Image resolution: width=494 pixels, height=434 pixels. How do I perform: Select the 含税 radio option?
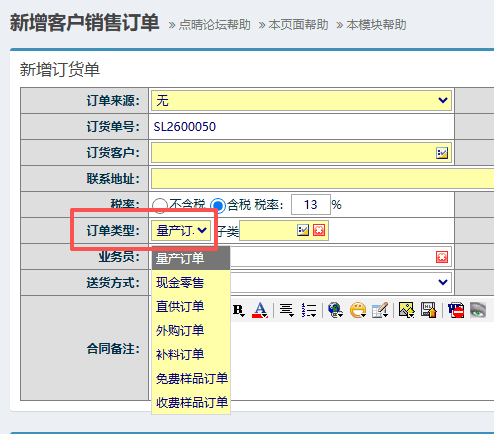218,205
